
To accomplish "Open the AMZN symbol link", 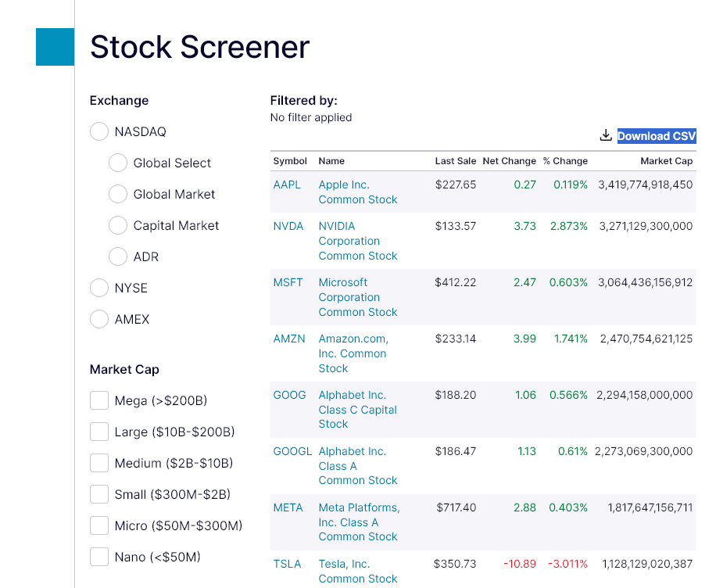I will [x=289, y=339].
